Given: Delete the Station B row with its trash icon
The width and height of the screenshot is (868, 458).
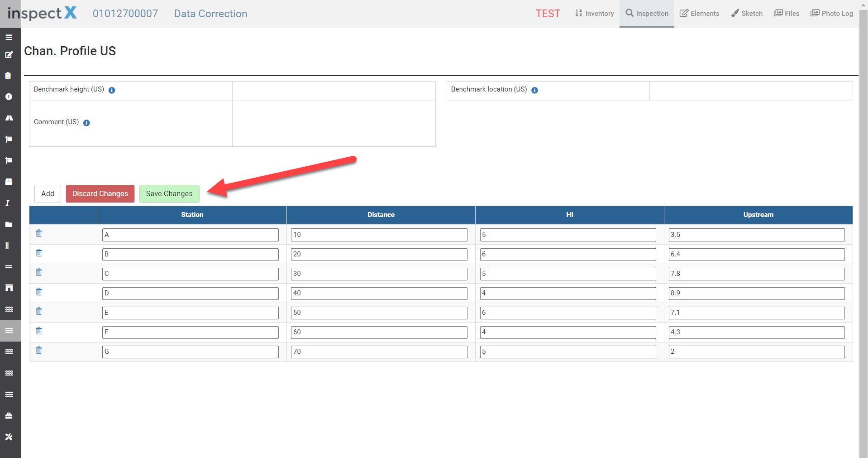Looking at the screenshot, I should (x=39, y=253).
